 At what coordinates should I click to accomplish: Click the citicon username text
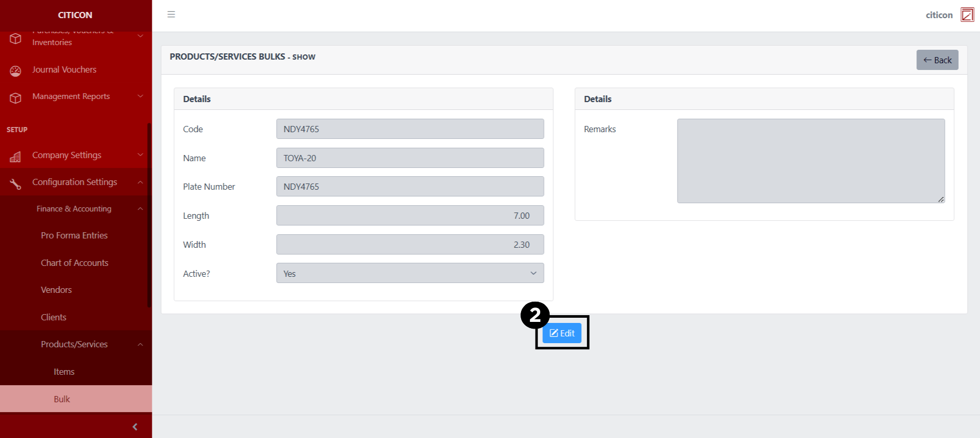click(939, 15)
